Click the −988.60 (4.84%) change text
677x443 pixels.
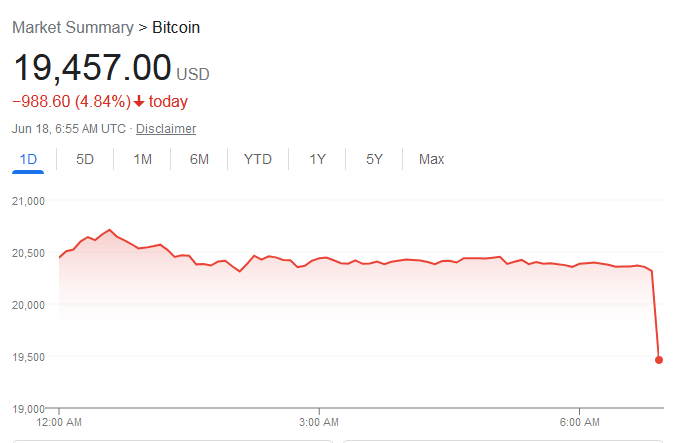pos(71,101)
